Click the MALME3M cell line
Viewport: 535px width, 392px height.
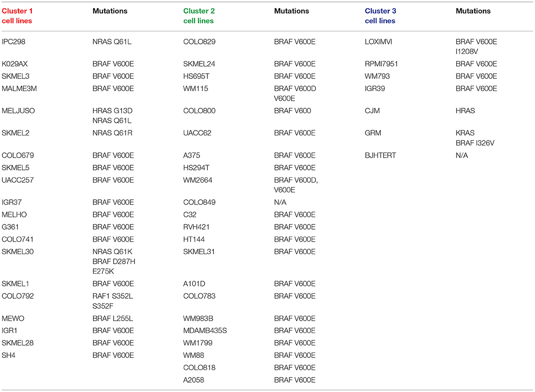click(x=19, y=89)
